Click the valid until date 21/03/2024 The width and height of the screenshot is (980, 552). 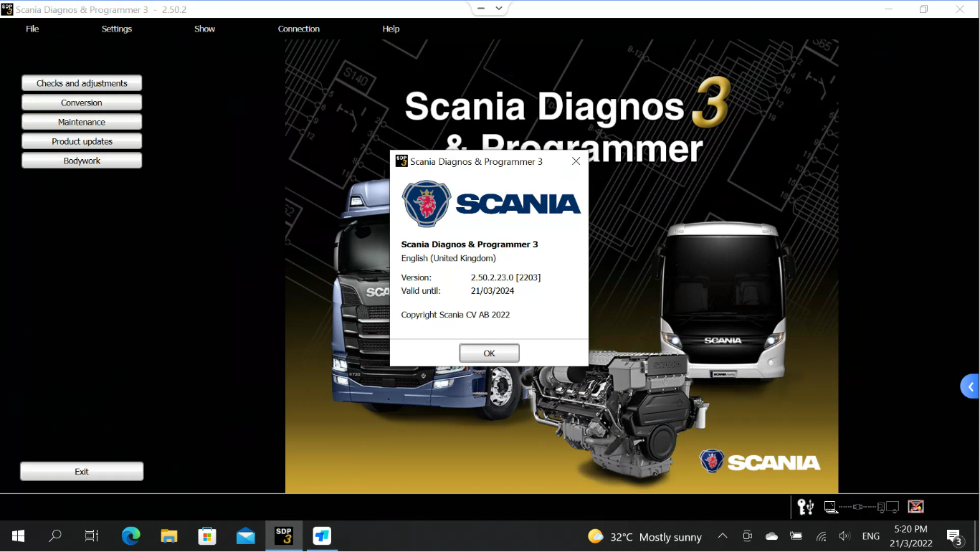(x=493, y=291)
